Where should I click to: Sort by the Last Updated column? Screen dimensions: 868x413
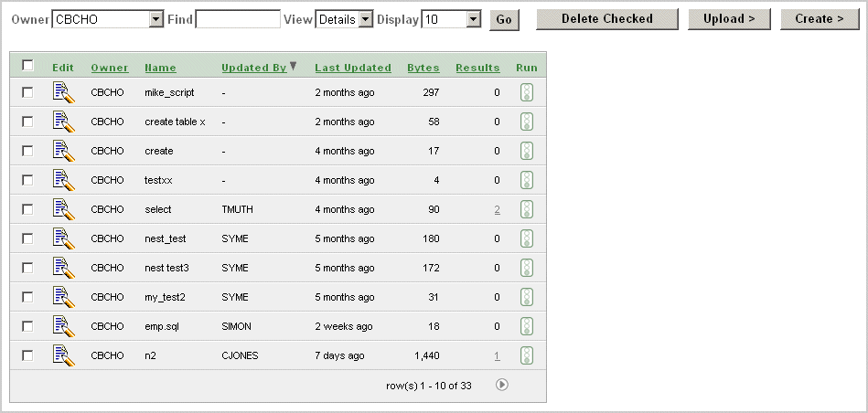pyautogui.click(x=352, y=68)
